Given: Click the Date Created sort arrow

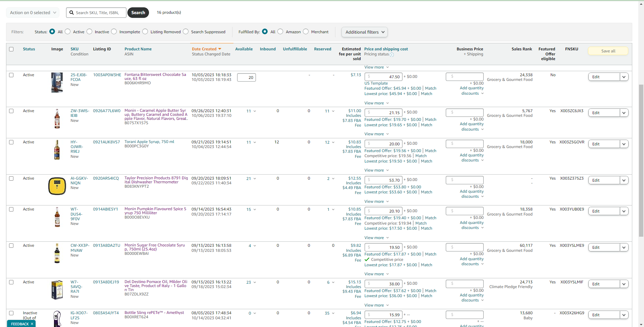Looking at the screenshot, I should pyautogui.click(x=220, y=49).
